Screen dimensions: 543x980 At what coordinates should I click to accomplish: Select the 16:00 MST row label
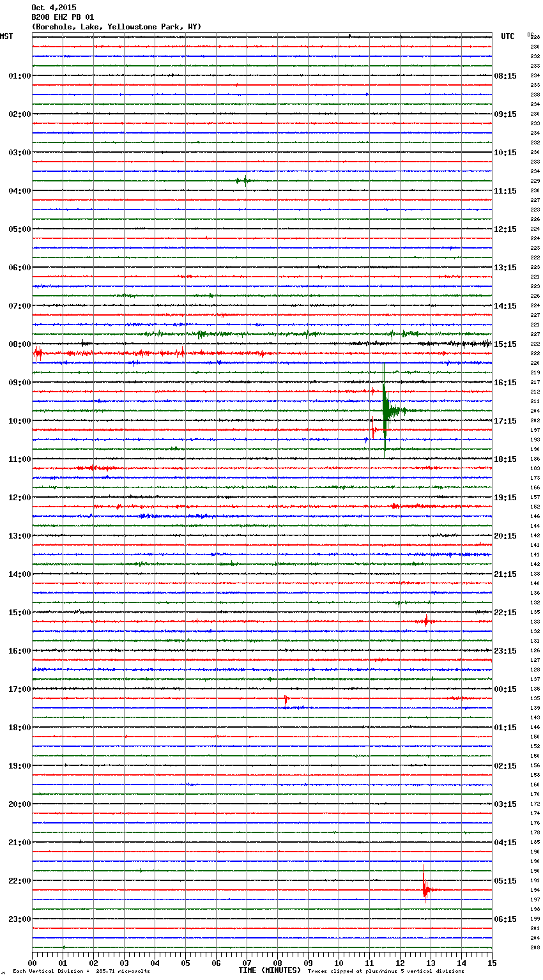click(x=20, y=651)
